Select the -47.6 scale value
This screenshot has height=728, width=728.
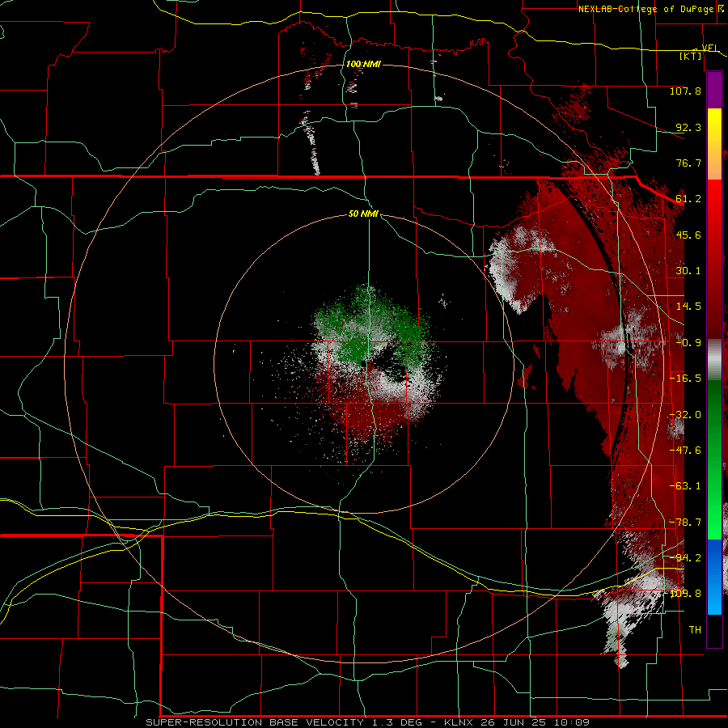coord(685,451)
